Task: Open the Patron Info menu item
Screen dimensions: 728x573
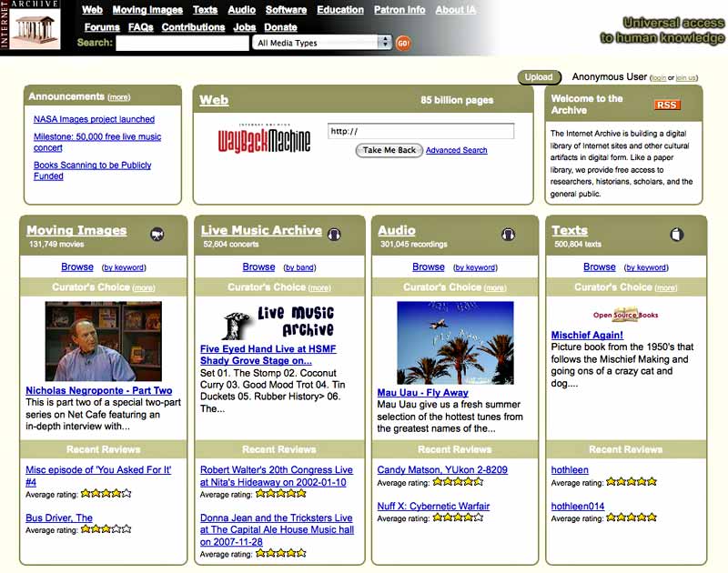Action: pos(399,10)
